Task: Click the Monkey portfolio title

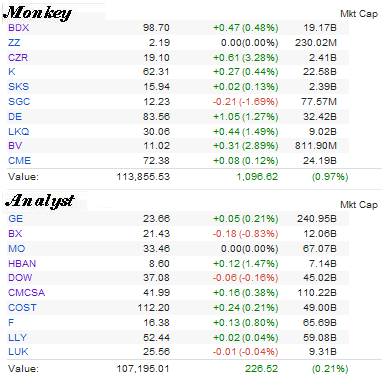Action: [37, 13]
